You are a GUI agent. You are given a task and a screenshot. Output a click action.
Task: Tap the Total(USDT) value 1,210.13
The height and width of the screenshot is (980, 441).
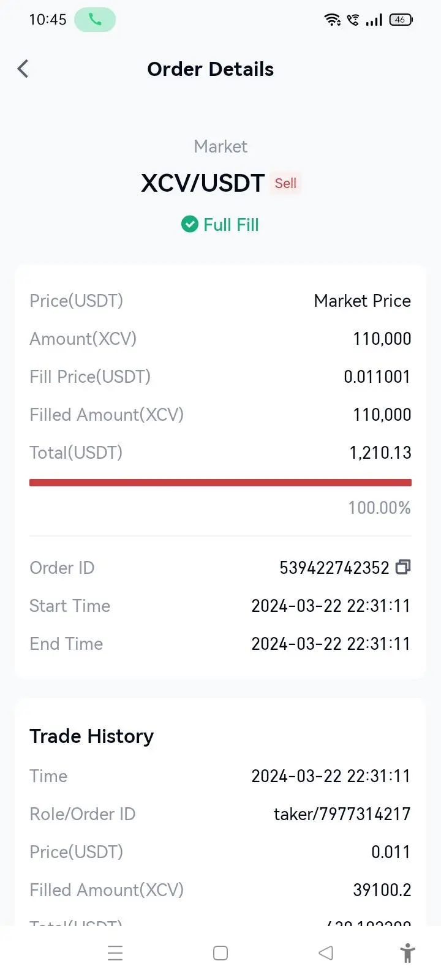(x=380, y=453)
